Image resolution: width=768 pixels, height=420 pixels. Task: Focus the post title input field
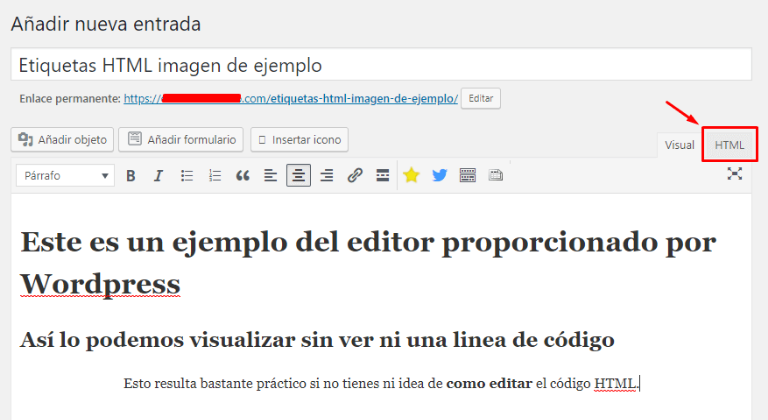click(x=381, y=65)
